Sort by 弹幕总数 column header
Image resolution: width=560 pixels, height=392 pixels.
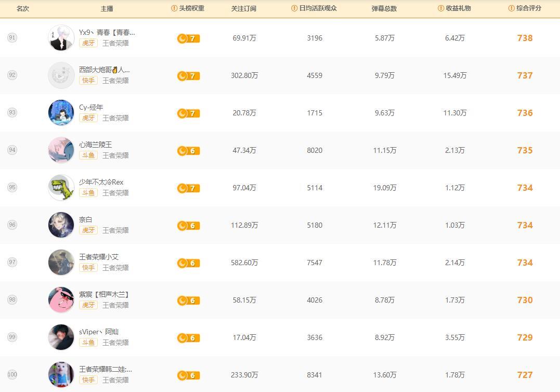click(384, 9)
